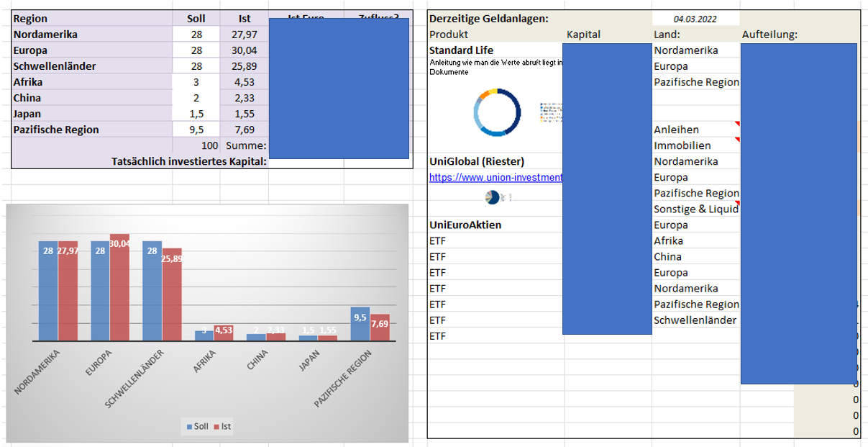Select the small UniGlobal pie chart thumbnail
Viewport: 868px width, 447px height.
coord(493,197)
